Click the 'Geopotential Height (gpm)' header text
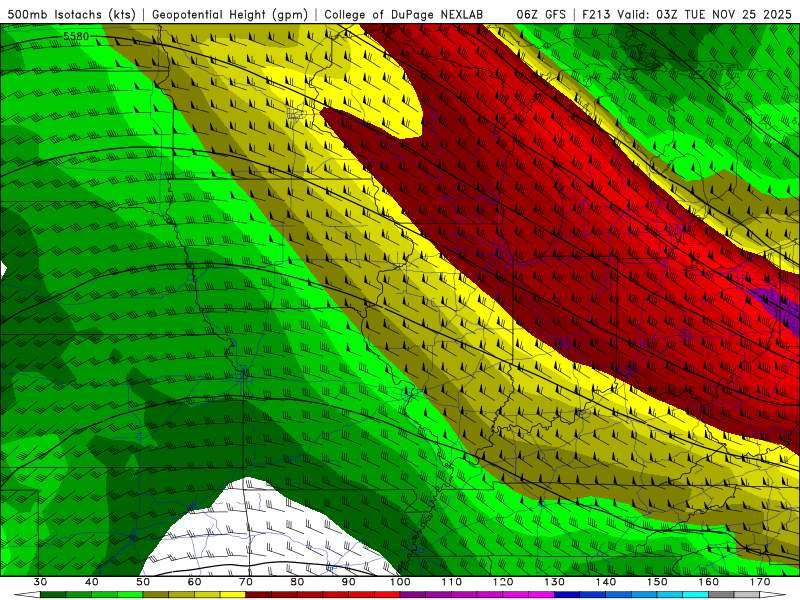This screenshot has width=800, height=600. [230, 14]
